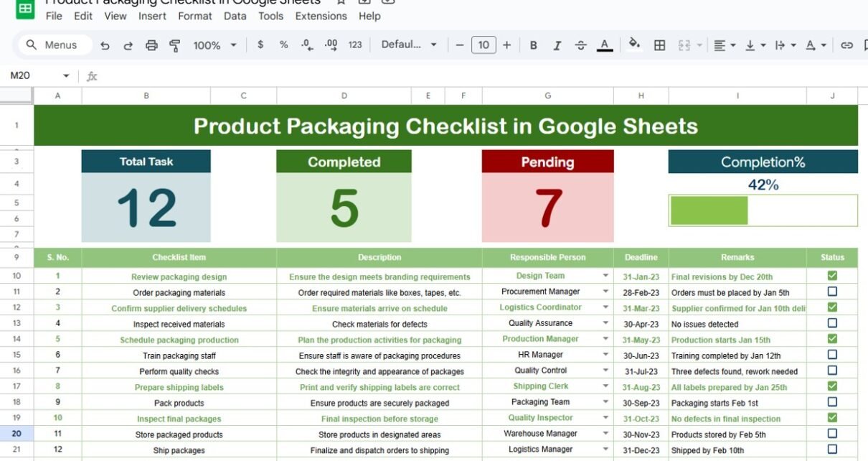The height and width of the screenshot is (461, 868).
Task: Select the deadline cell 31-Dec-23
Action: click(x=641, y=450)
